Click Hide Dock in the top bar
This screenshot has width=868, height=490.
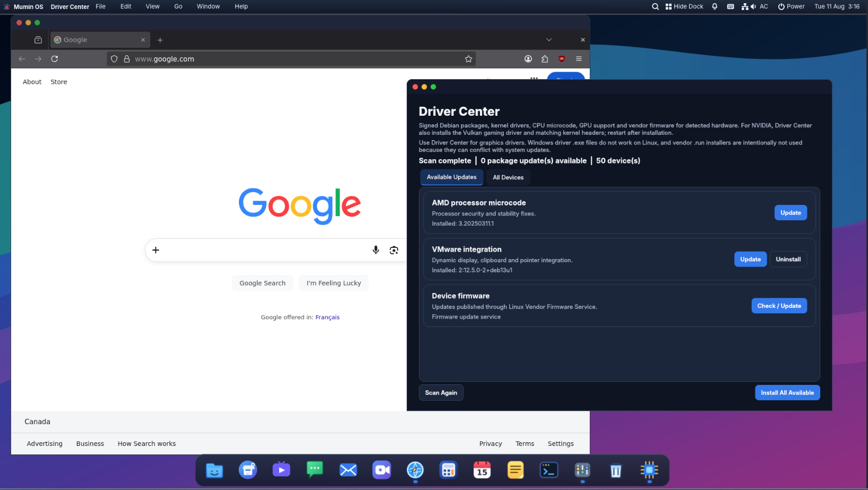[684, 6]
